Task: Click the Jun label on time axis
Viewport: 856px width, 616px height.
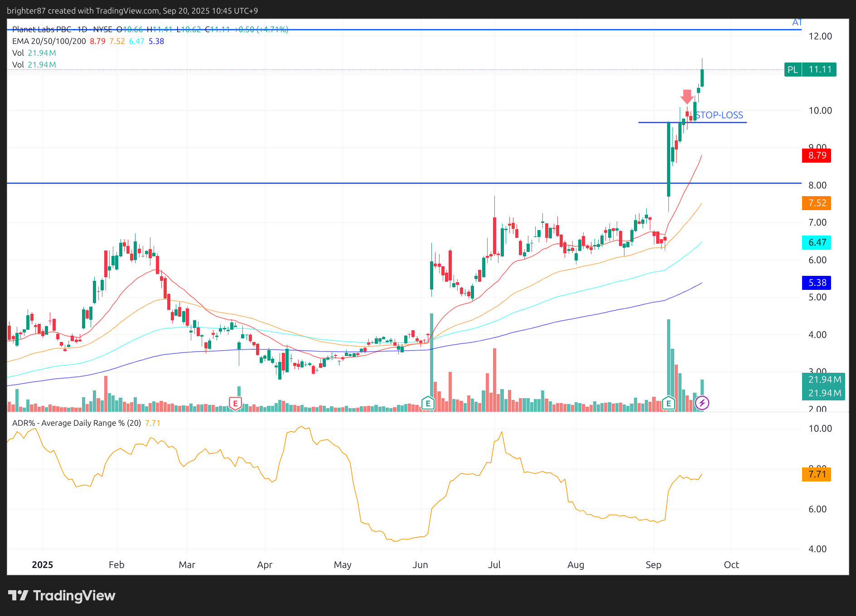Action: click(x=420, y=565)
